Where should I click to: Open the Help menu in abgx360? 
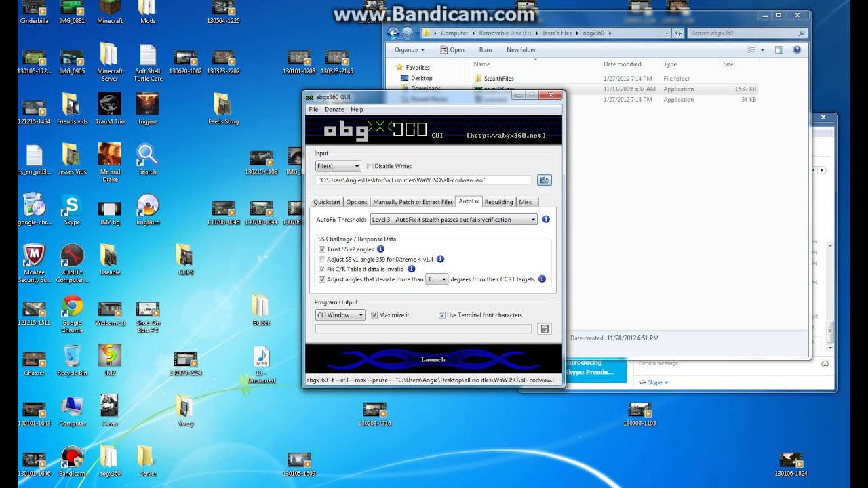pyautogui.click(x=357, y=109)
